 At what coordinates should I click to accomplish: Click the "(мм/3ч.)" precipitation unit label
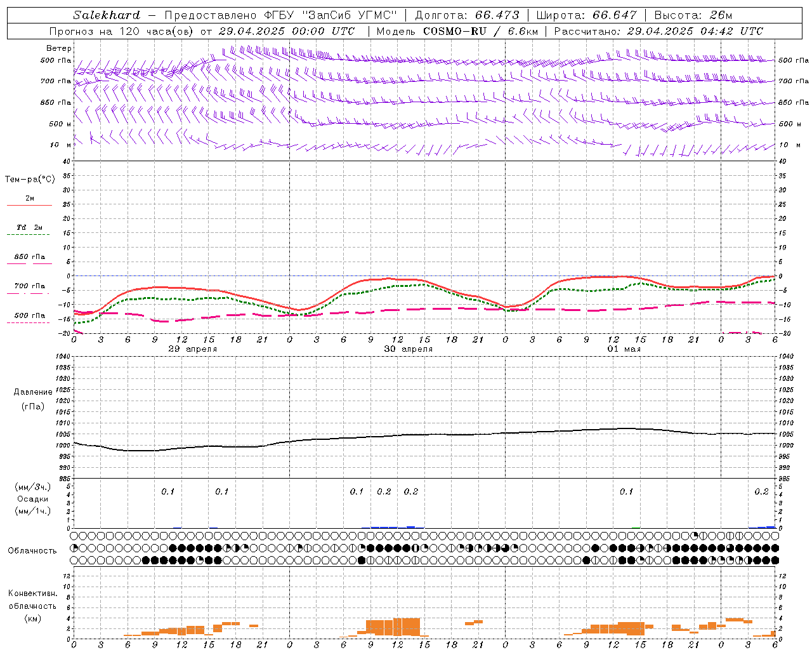(32, 487)
